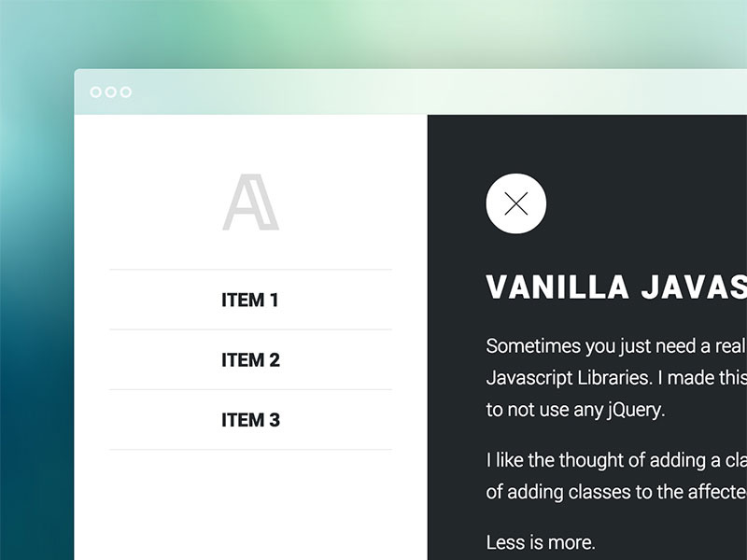The width and height of the screenshot is (747, 560).
Task: Click the empty white area below ITEM 3
Action: (250, 504)
